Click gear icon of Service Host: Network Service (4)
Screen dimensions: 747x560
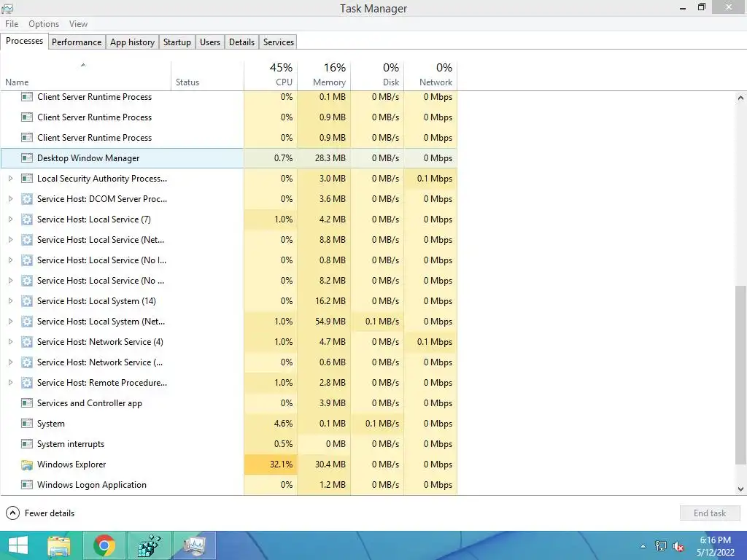pos(27,342)
